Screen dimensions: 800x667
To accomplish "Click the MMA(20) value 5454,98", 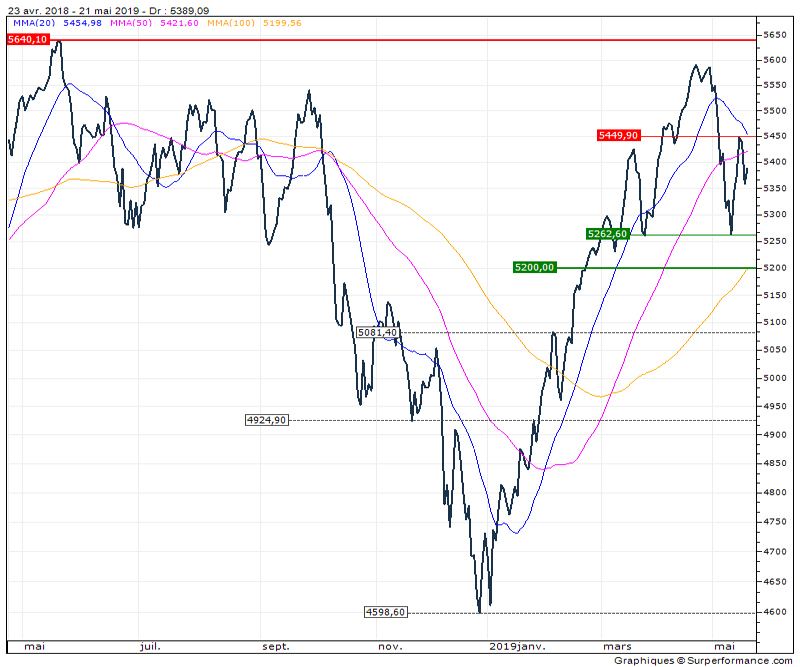I will pyautogui.click(x=83, y=23).
